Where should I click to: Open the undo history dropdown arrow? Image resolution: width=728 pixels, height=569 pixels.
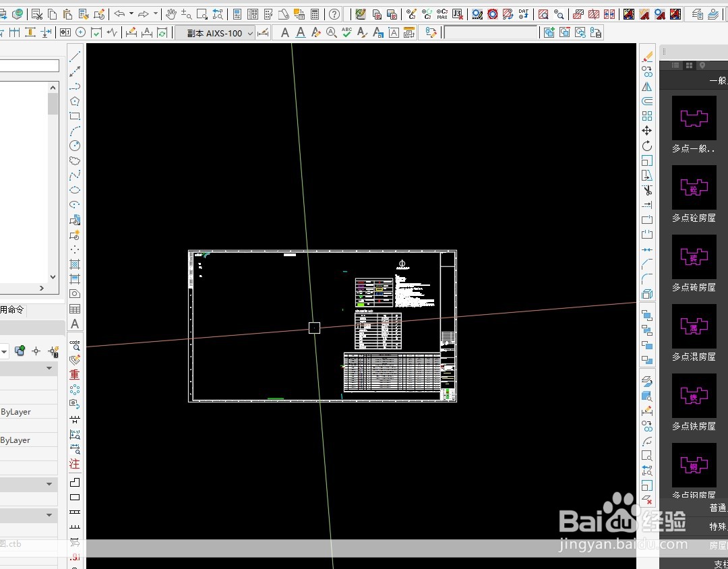click(x=131, y=14)
